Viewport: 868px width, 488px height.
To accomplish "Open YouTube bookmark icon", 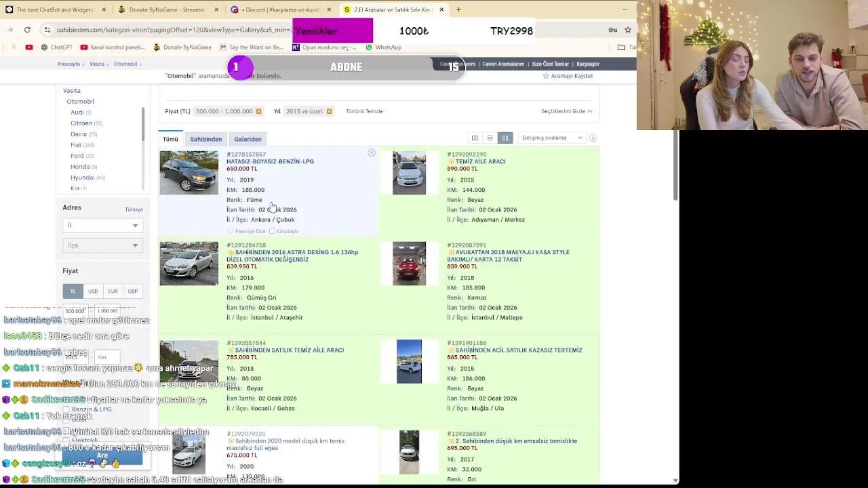I will pos(29,47).
